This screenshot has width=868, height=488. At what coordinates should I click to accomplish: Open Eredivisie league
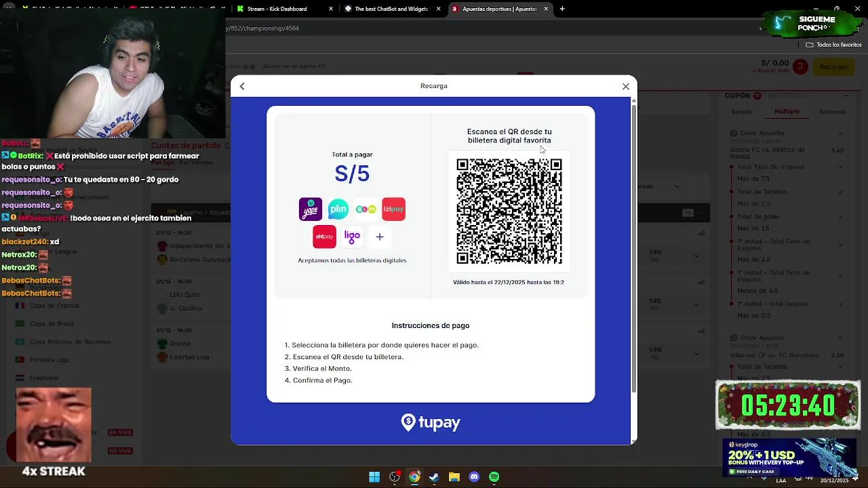pyautogui.click(x=44, y=378)
